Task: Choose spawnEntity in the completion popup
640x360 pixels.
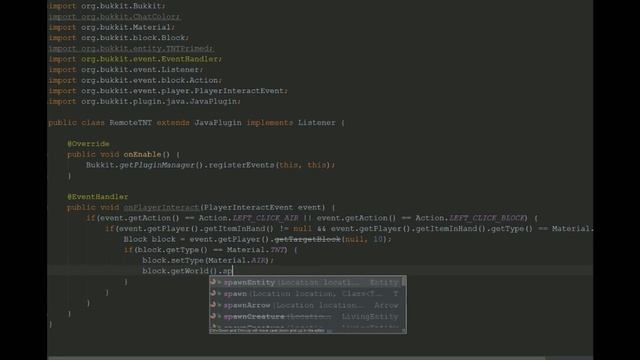Action: coord(305,282)
